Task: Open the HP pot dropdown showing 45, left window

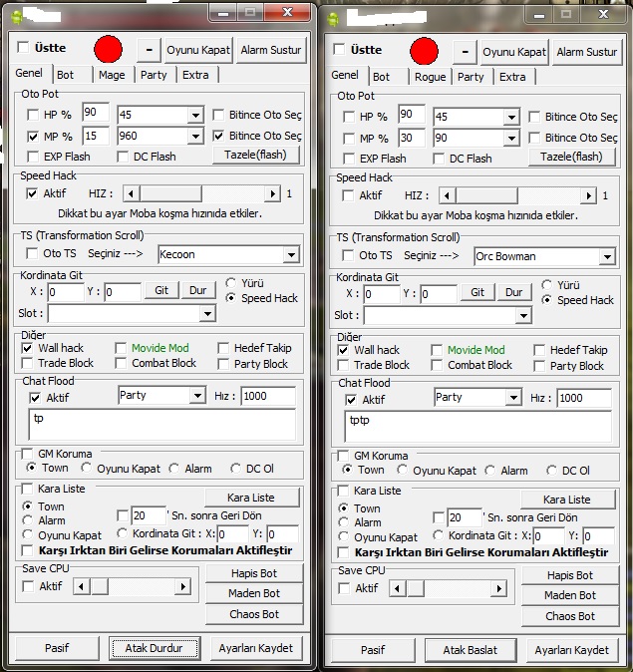Action: [x=195, y=115]
